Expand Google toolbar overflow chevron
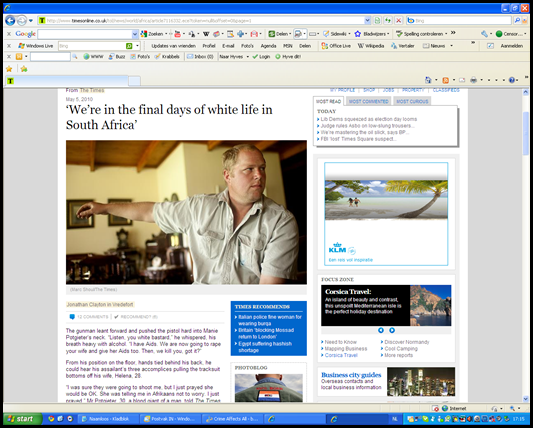Image resolution: width=533 pixels, height=428 pixels. pos(453,33)
